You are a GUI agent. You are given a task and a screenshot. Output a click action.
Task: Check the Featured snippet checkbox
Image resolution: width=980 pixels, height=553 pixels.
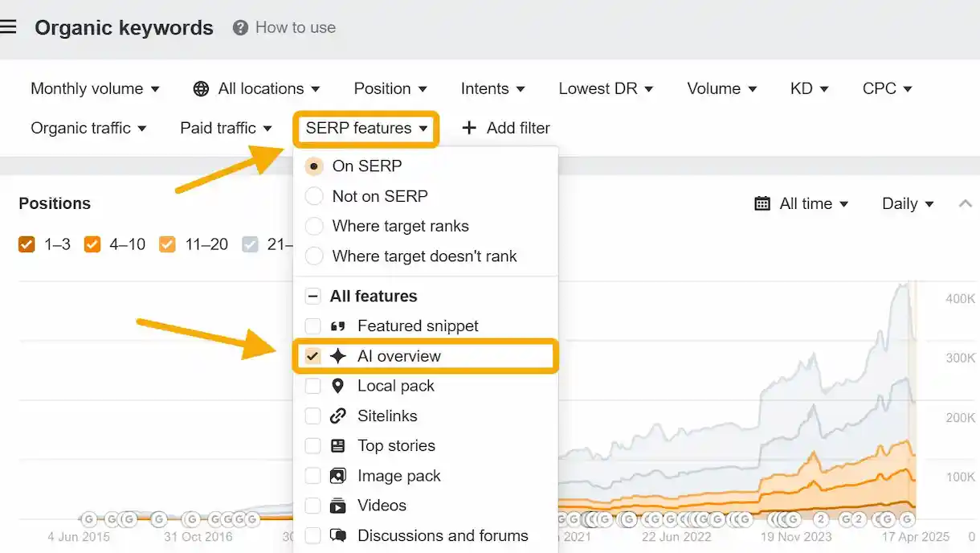coord(313,326)
